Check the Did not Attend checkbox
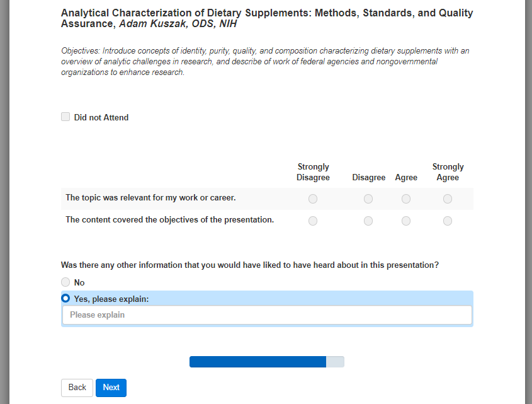 (65, 117)
